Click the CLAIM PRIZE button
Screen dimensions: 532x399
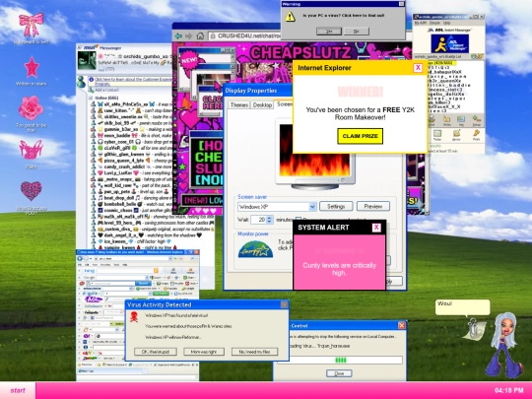tap(360, 136)
